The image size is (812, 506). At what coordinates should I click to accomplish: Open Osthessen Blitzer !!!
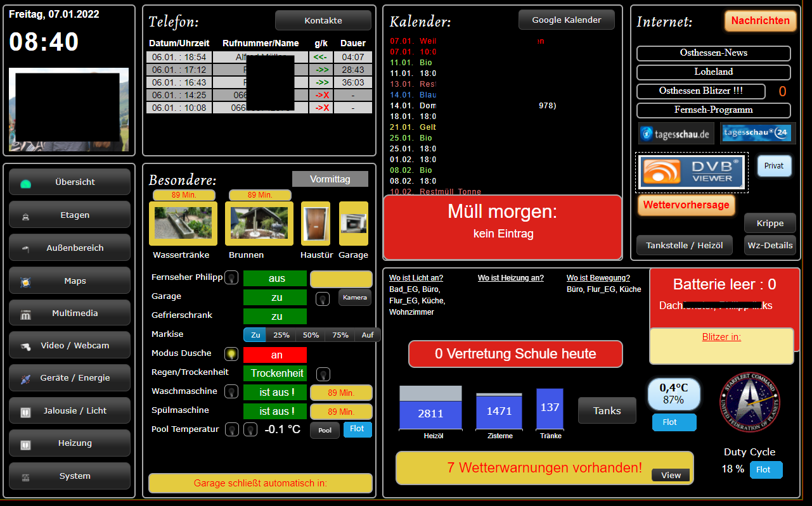pos(701,91)
